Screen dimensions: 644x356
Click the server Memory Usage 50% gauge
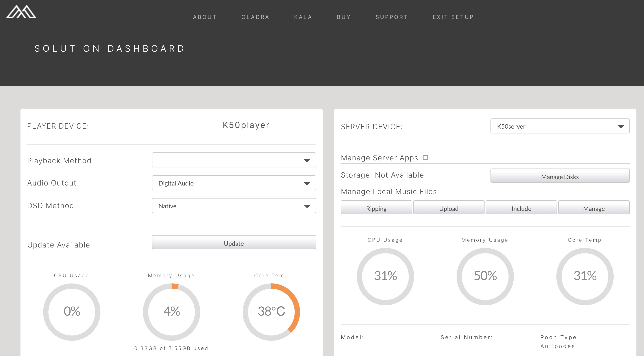pos(485,276)
